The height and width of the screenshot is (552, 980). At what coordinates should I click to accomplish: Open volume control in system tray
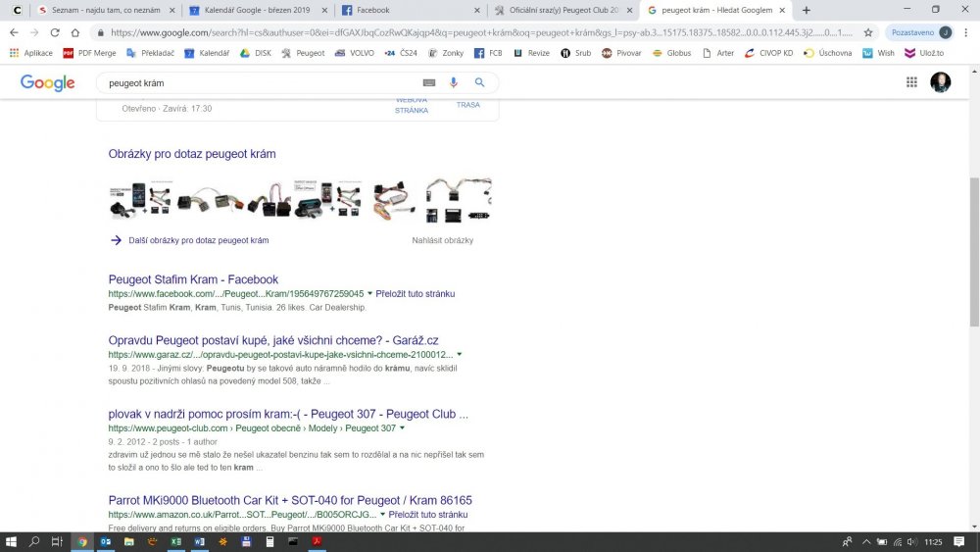[x=912, y=541]
